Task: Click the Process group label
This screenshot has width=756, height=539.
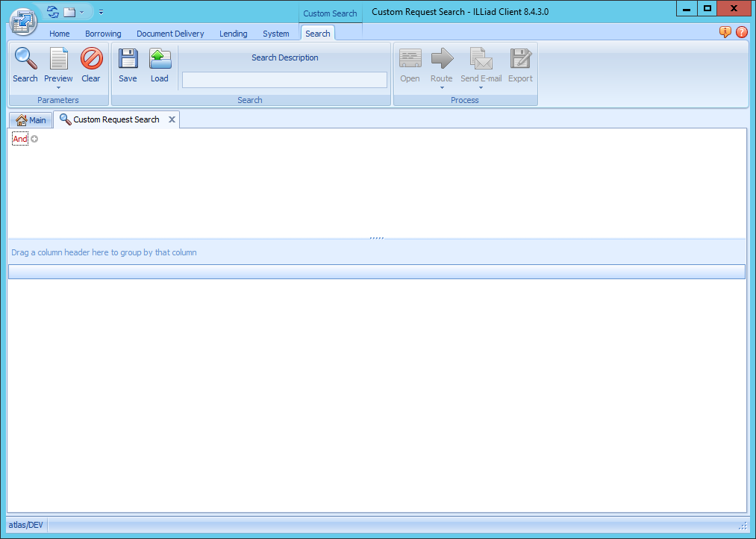Action: pyautogui.click(x=465, y=100)
